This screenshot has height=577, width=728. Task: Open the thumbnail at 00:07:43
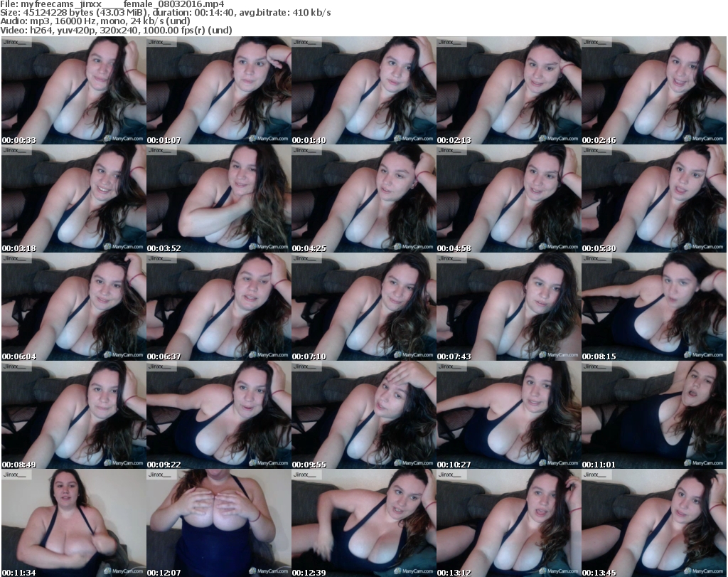[508, 307]
